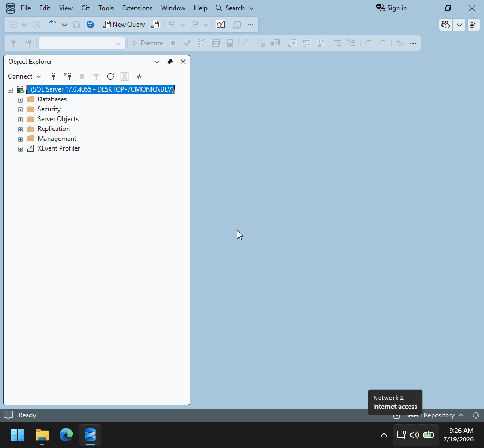
Task: Expand the Security folder
Action: click(x=20, y=110)
